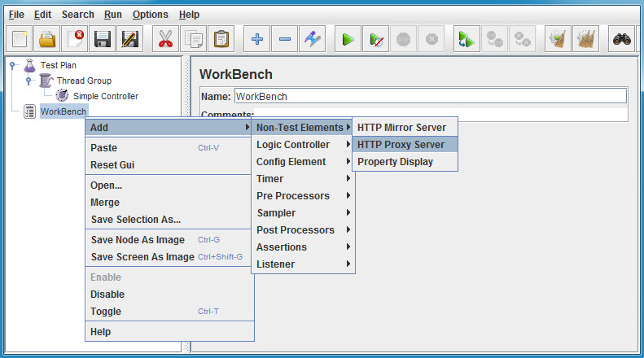The height and width of the screenshot is (358, 644).
Task: Expand the Sampler submenu
Action: click(303, 213)
